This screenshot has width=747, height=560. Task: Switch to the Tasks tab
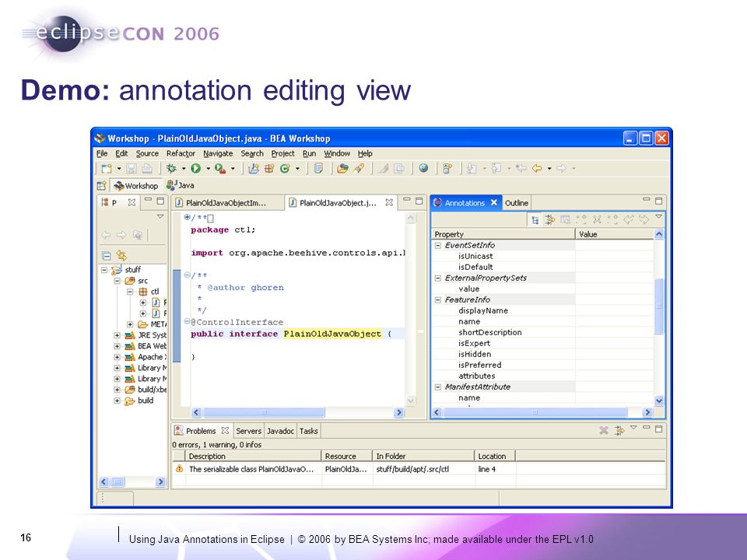pos(309,431)
